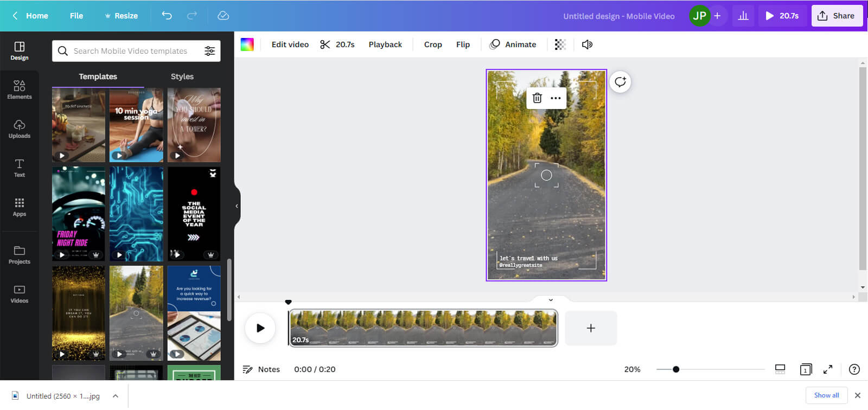
Task: Open the transparency checkerboard icon
Action: [560, 44]
